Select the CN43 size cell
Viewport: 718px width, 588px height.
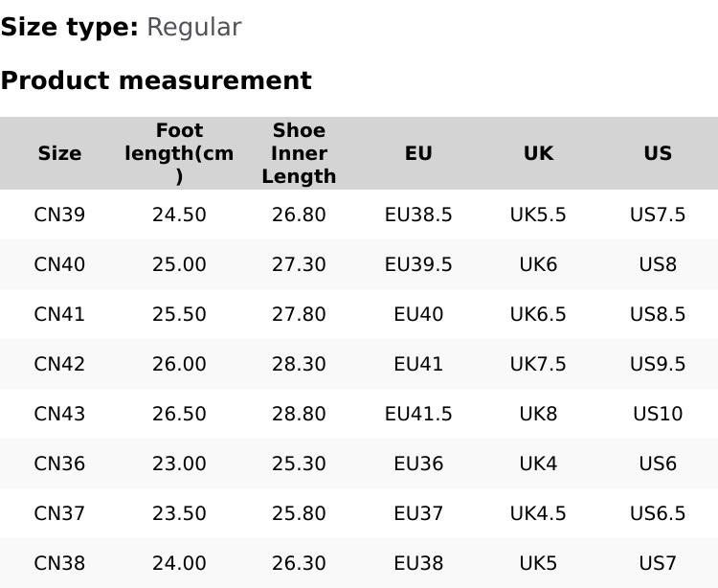click(x=59, y=414)
